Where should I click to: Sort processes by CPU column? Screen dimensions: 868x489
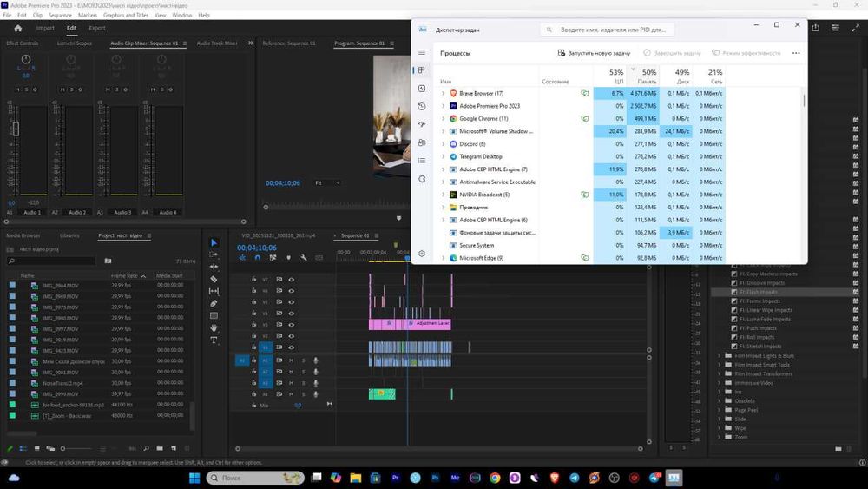pos(609,76)
